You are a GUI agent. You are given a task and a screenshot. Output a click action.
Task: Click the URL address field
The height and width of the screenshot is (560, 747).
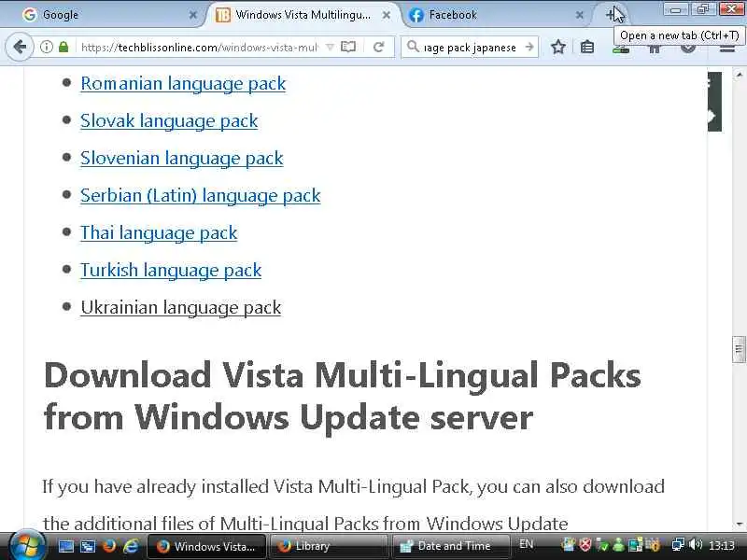(x=199, y=48)
